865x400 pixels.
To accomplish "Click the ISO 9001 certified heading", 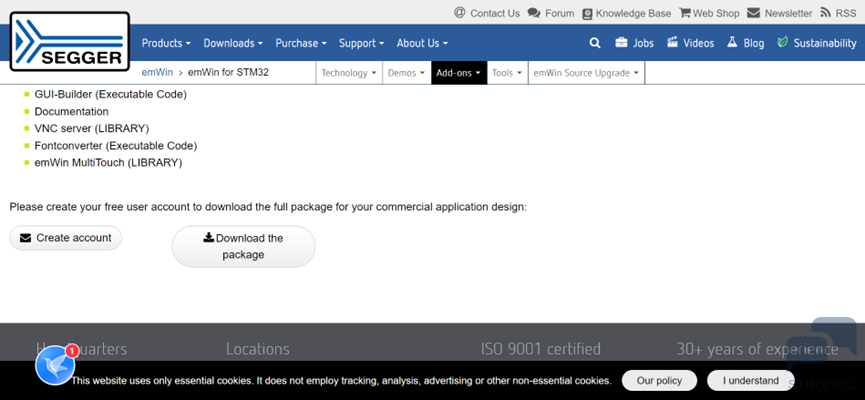I will (x=541, y=349).
